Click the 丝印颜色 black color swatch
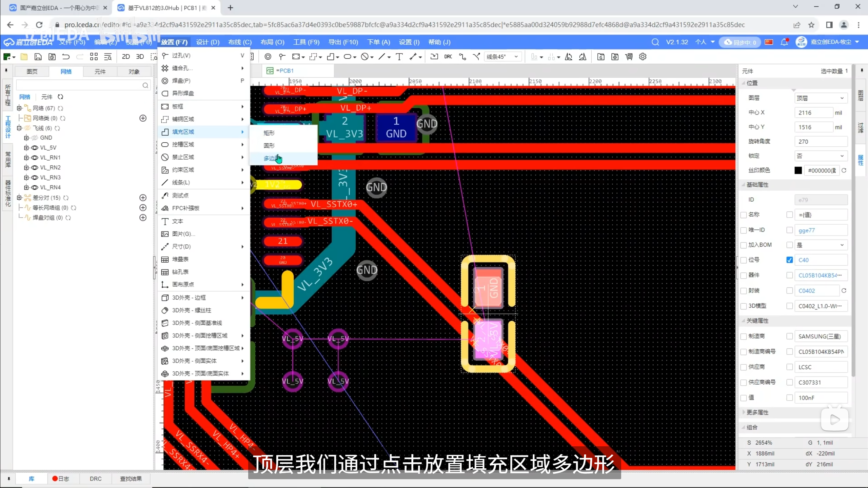The width and height of the screenshot is (868, 488). [x=798, y=170]
